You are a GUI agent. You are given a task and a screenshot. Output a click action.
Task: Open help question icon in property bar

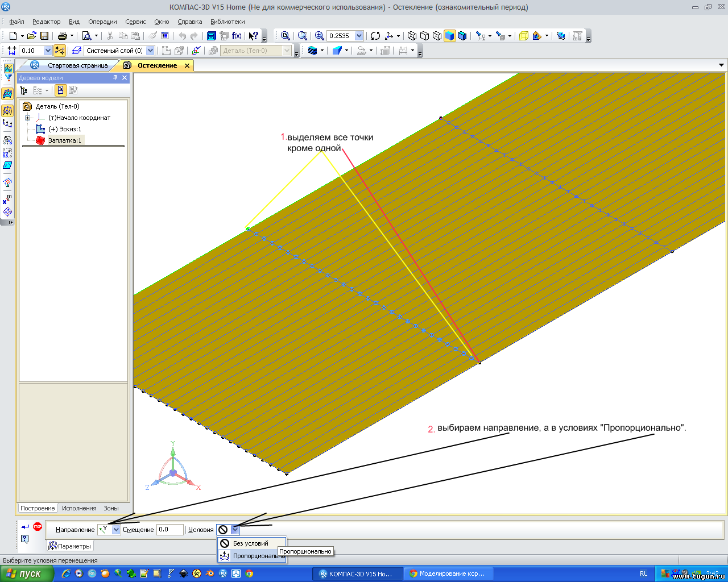click(24, 539)
